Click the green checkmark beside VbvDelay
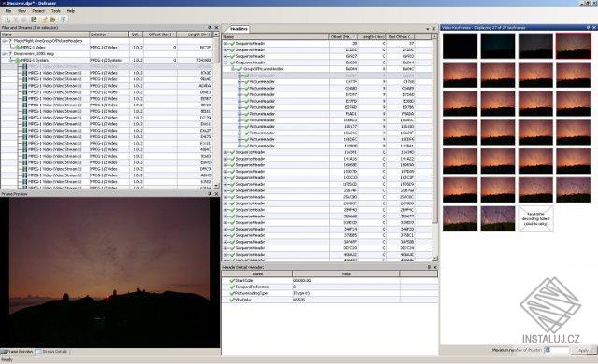598x364 pixels. coord(232,300)
